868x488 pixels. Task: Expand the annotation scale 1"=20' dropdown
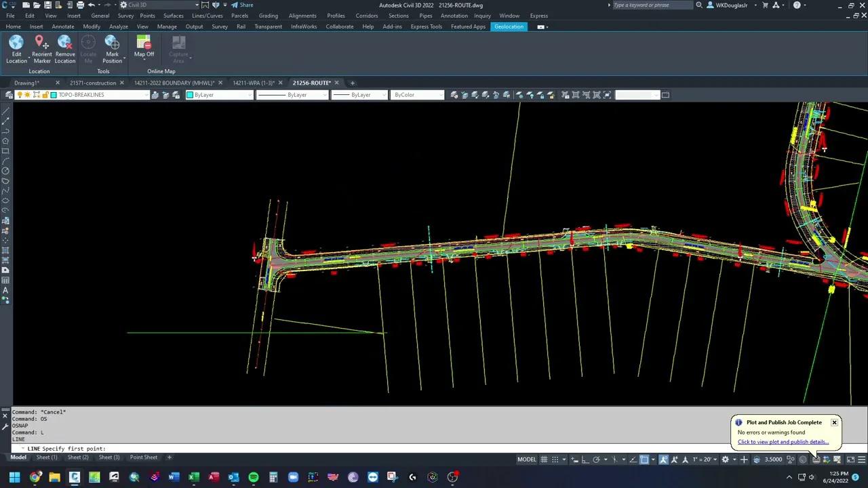pos(715,459)
